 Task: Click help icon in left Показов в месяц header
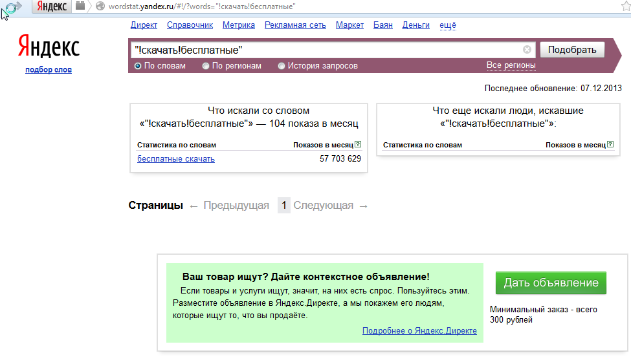tap(358, 144)
